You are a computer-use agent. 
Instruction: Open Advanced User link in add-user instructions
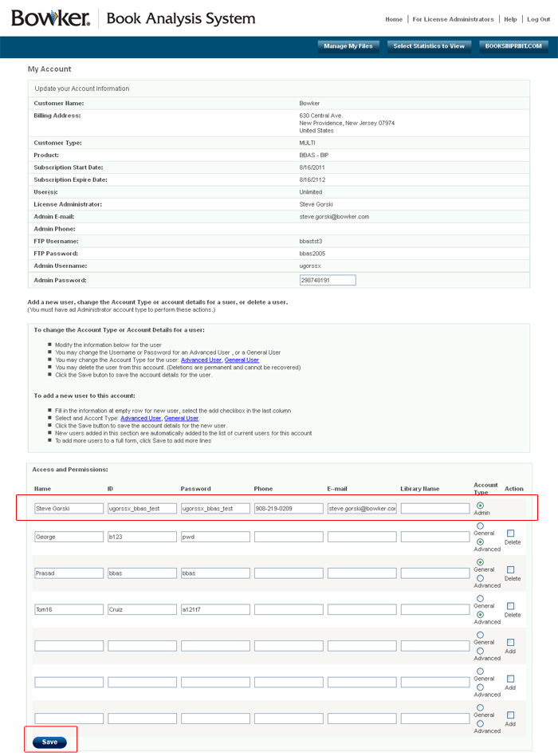pyautogui.click(x=141, y=419)
